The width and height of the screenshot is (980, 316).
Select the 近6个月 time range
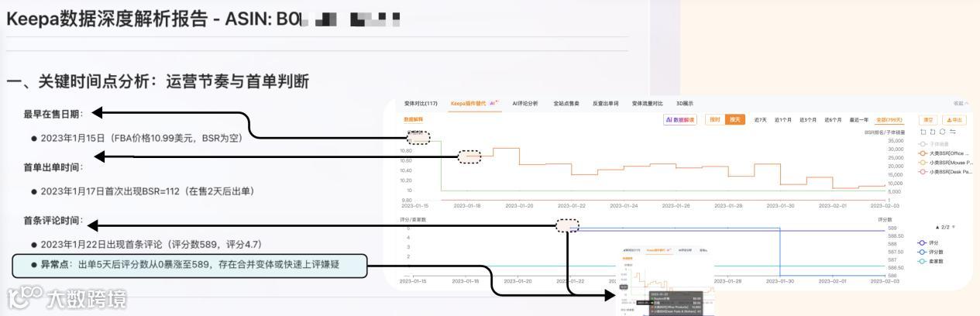click(833, 120)
